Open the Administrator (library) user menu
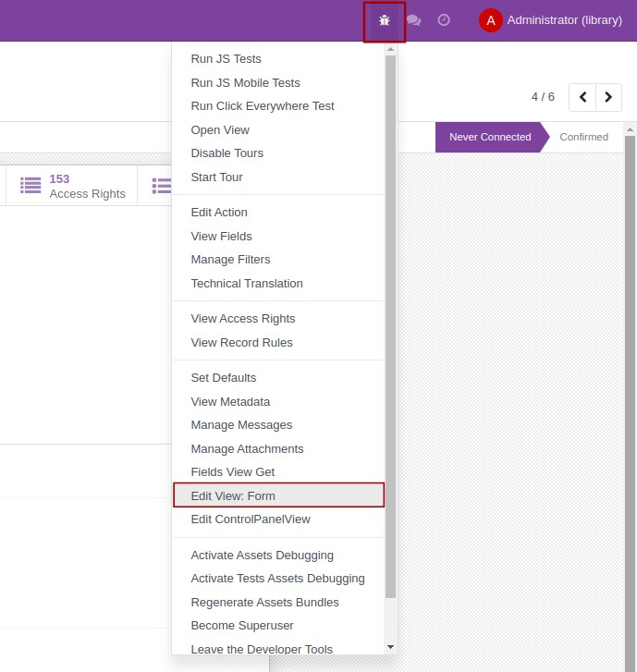 pos(564,20)
